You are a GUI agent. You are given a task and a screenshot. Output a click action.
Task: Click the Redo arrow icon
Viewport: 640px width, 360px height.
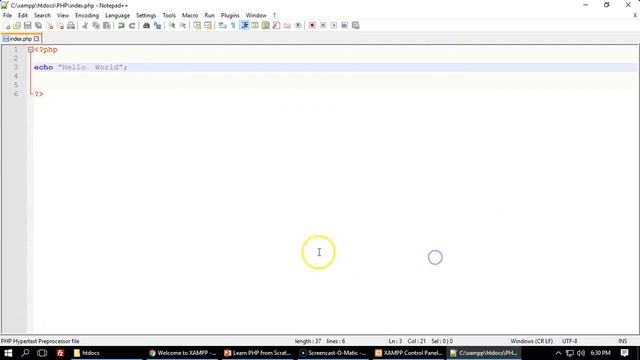[132, 25]
